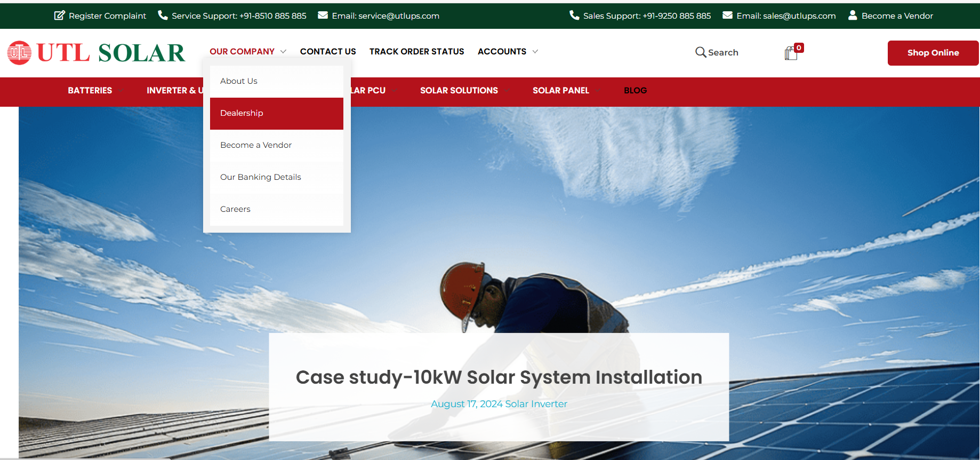Click the search magnifier icon
980x460 pixels.
(701, 52)
